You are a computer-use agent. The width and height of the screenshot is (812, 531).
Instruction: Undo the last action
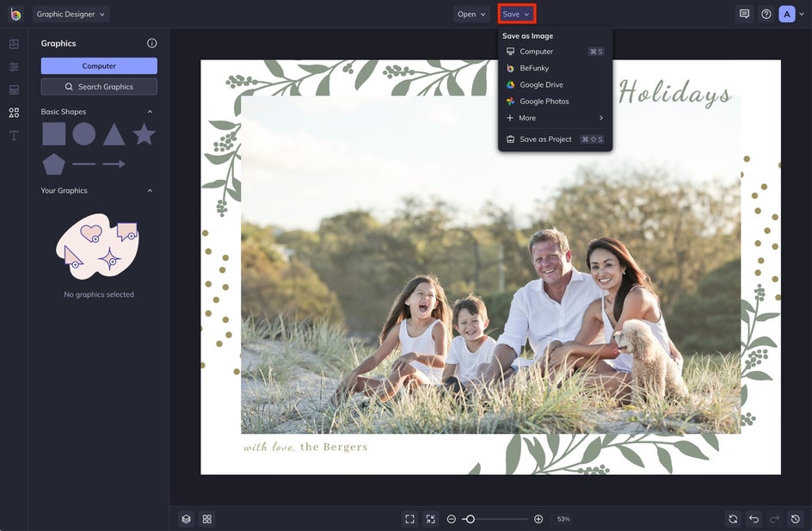pos(754,519)
